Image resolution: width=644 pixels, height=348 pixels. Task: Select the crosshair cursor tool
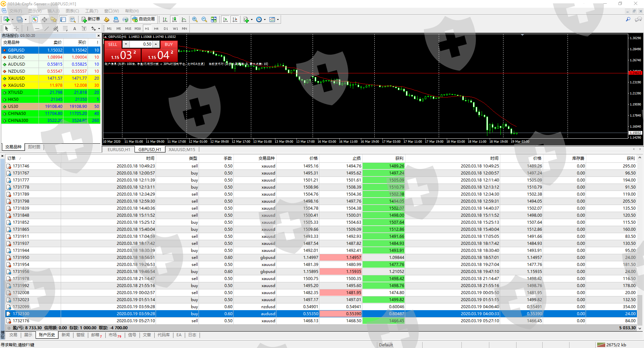tap(16, 29)
